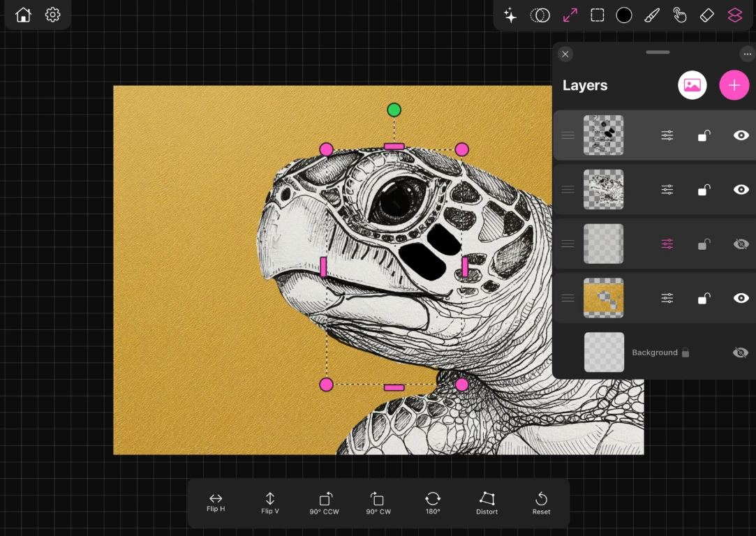The image size is (756, 536).
Task: Toggle the pink Layers panel icon
Action: [735, 15]
